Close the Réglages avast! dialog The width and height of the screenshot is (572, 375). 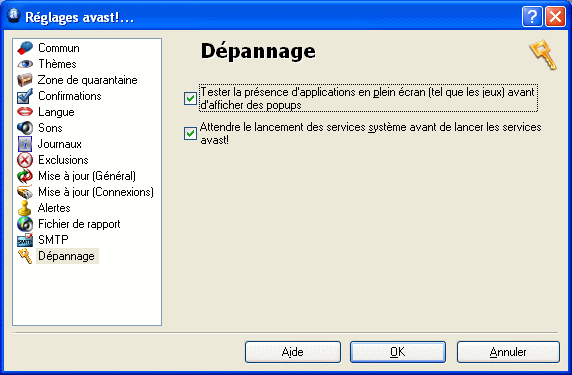coord(555,16)
